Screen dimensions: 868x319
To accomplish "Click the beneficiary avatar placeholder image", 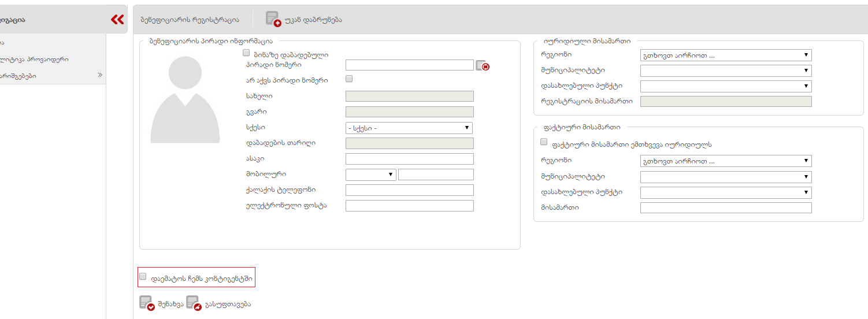I will coord(185,99).
